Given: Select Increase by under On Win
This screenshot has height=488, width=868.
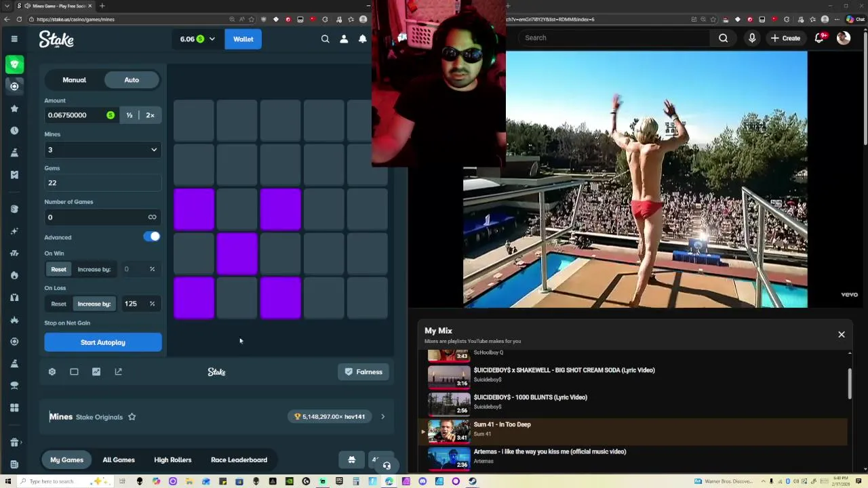Looking at the screenshot, I should pyautogui.click(x=94, y=269).
